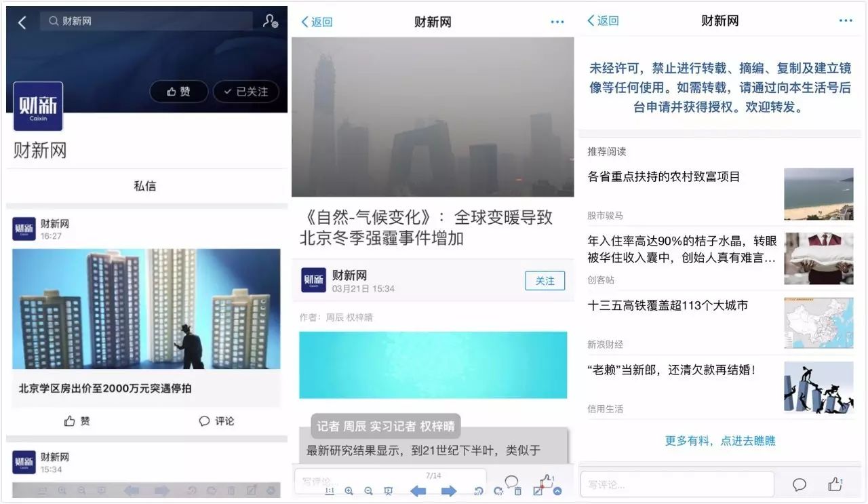This screenshot has width=868, height=504.
Task: Click the zoom out magnifier icon
Action: tap(369, 490)
